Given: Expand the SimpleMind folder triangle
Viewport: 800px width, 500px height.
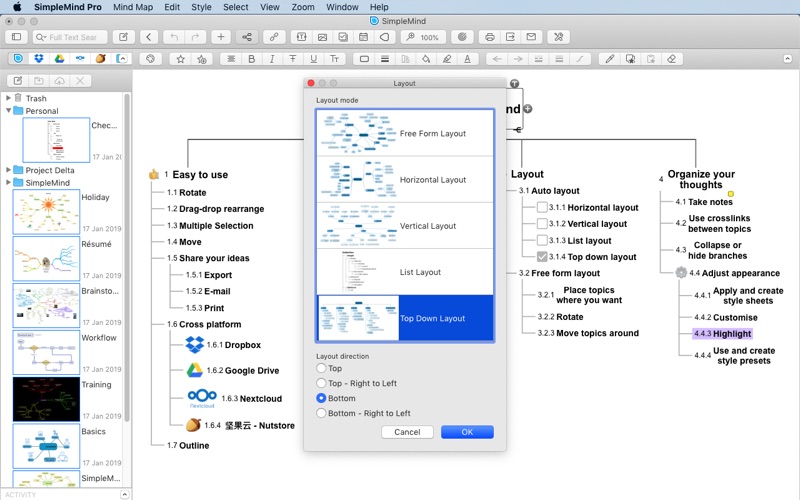Looking at the screenshot, I should point(8,182).
